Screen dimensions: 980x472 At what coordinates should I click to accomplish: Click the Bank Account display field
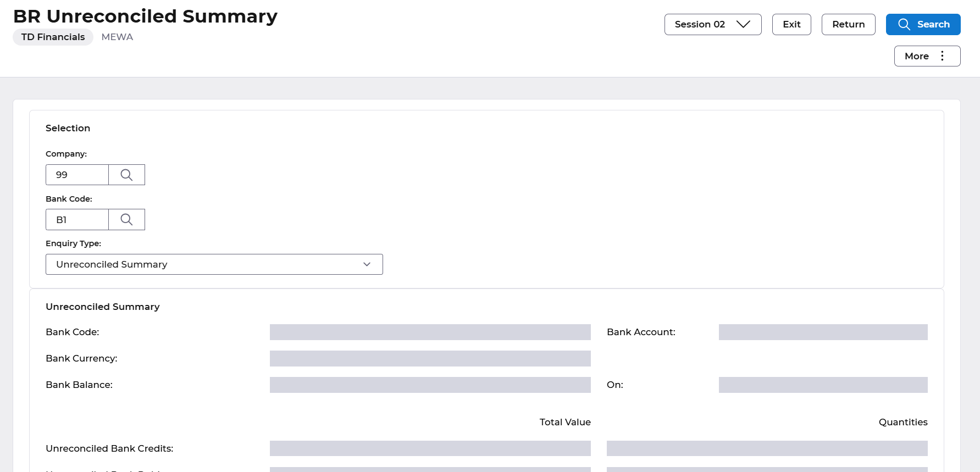[x=823, y=332]
